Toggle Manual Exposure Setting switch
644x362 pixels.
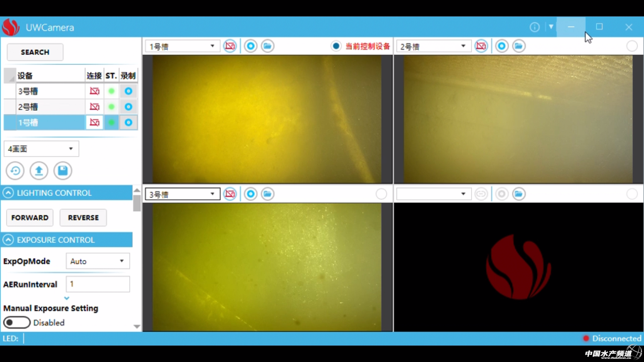click(x=17, y=322)
